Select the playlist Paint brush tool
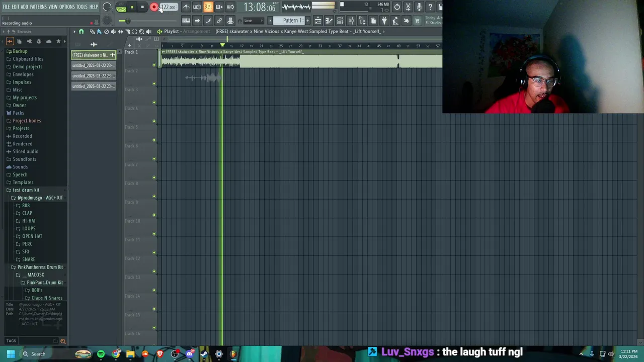Screen dimensions: 644x362 coord(99,32)
